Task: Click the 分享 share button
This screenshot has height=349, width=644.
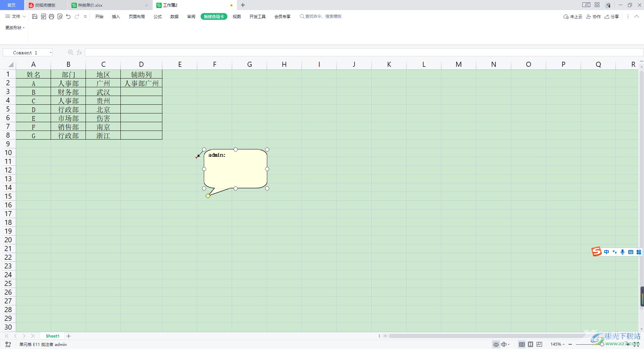Action: (612, 16)
